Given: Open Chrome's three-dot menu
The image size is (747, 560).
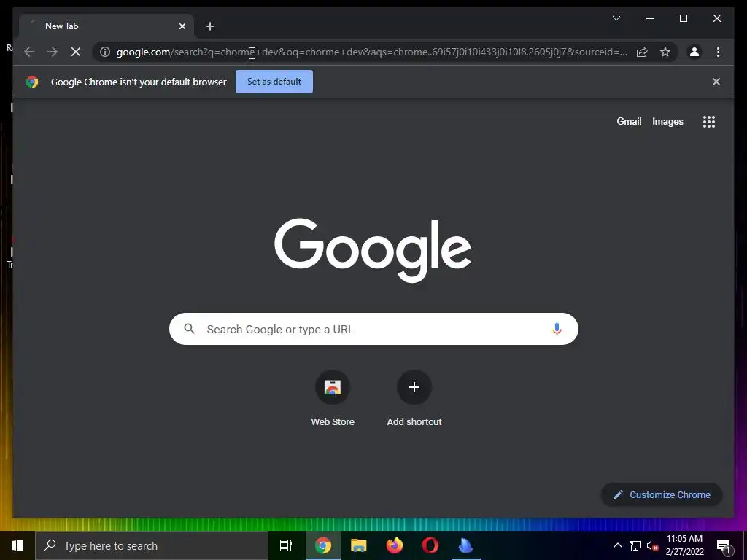Looking at the screenshot, I should (718, 52).
